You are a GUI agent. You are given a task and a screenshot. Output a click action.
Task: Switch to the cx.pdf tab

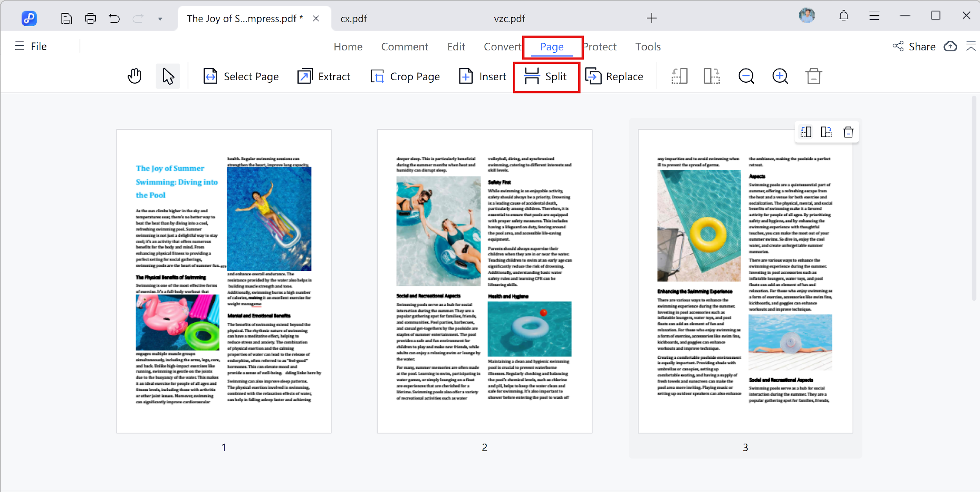pos(353,18)
